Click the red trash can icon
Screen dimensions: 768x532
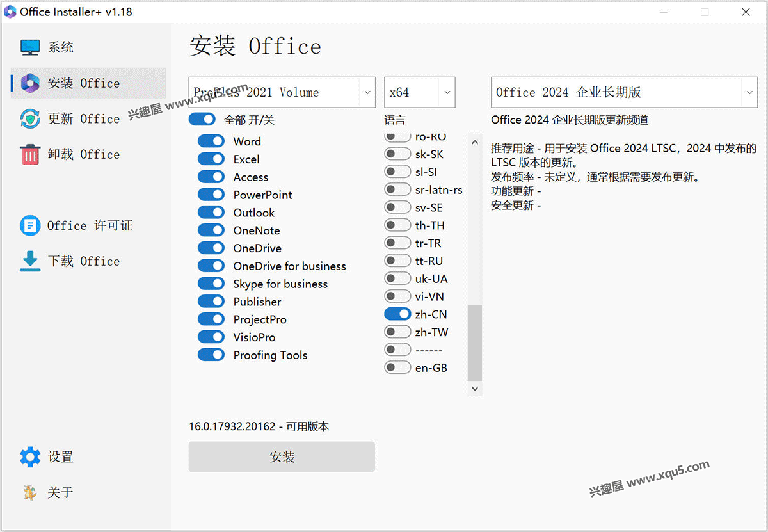pyautogui.click(x=30, y=154)
